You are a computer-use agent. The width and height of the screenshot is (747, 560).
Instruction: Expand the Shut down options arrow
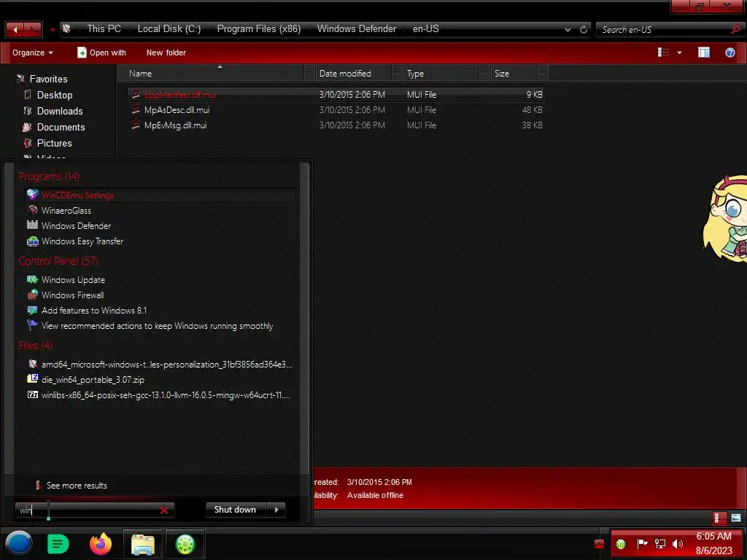pyautogui.click(x=276, y=510)
